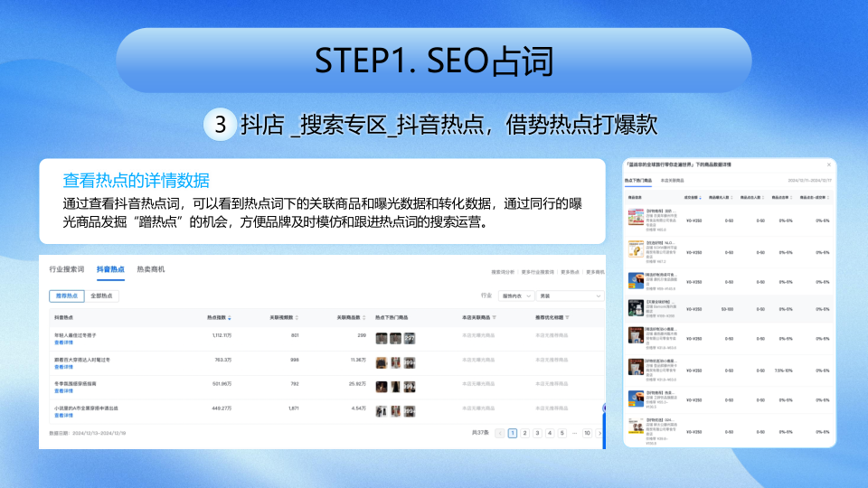Click second product image in detail panel list
The height and width of the screenshot is (488, 868).
point(636,249)
